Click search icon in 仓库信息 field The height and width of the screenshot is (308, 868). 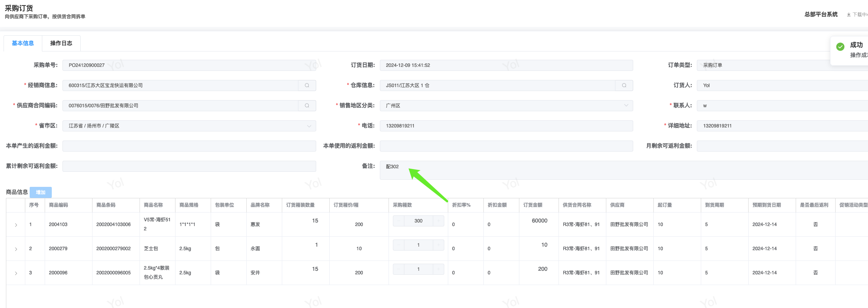pyautogui.click(x=624, y=86)
